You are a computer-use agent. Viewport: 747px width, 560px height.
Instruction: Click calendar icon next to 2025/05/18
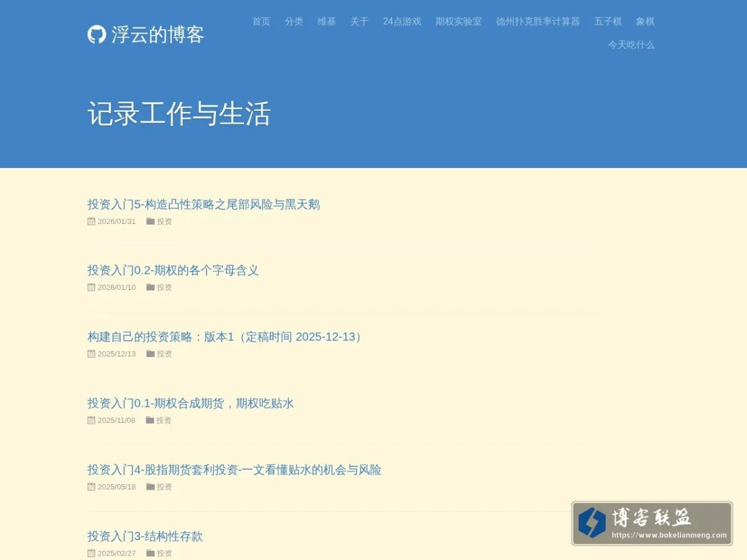tap(92, 487)
